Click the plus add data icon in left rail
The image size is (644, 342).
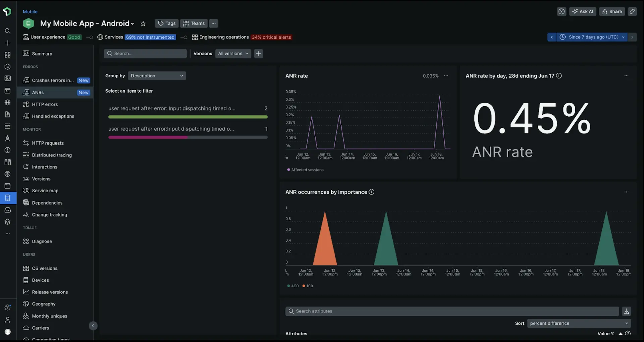click(x=7, y=43)
